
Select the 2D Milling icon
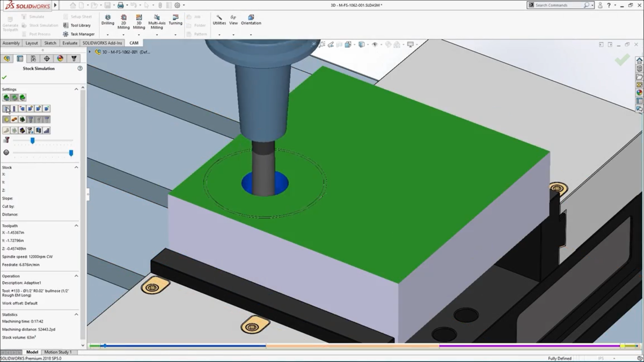pyautogui.click(x=123, y=17)
